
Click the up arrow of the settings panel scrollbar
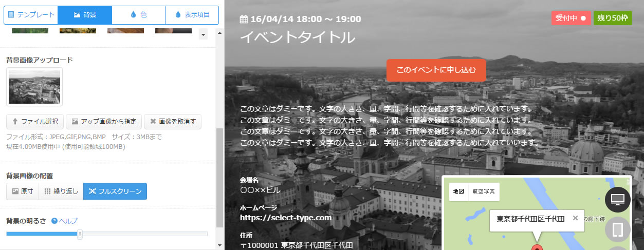click(x=220, y=34)
